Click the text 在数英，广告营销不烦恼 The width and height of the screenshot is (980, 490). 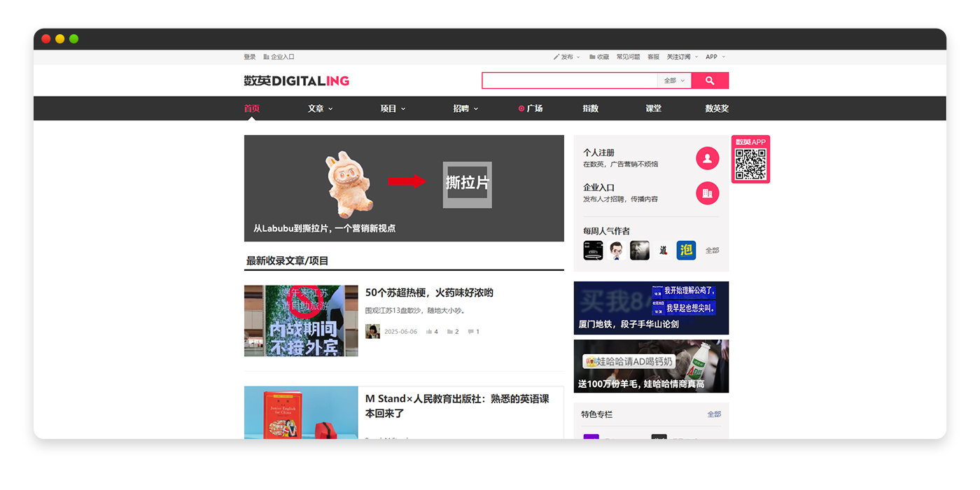coord(620,164)
